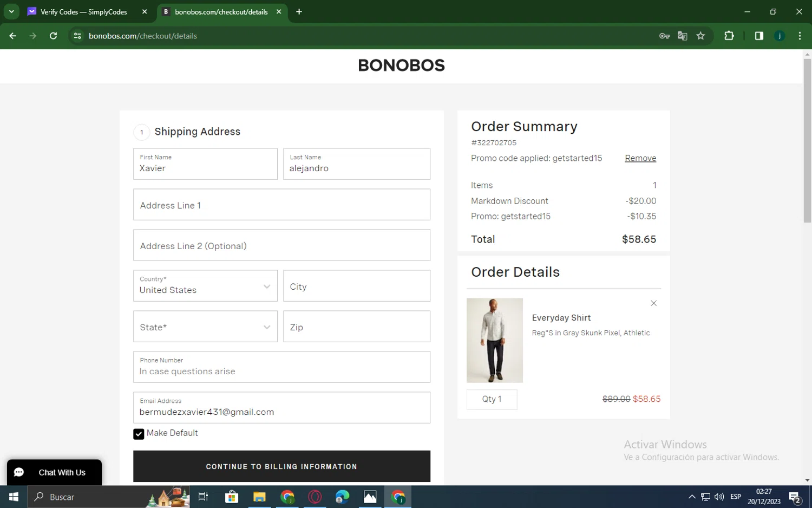Open the Country dropdown

tap(205, 286)
